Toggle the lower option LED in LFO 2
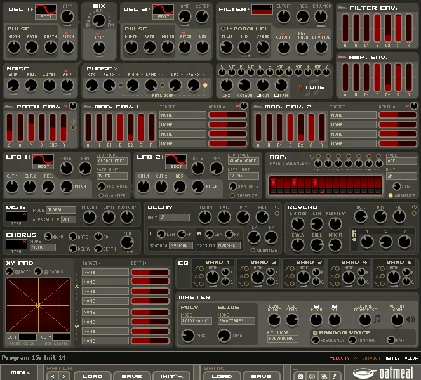The width and height of the screenshot is (421, 380). [232, 195]
